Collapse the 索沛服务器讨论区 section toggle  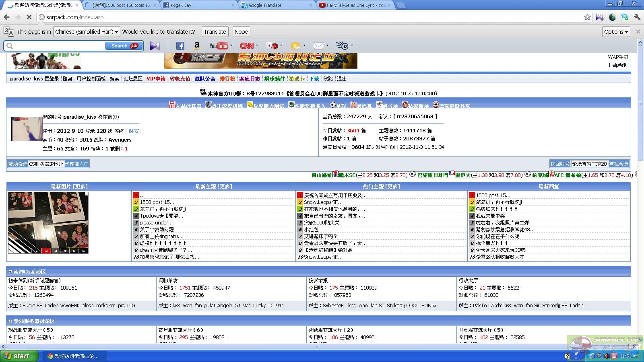point(10,321)
